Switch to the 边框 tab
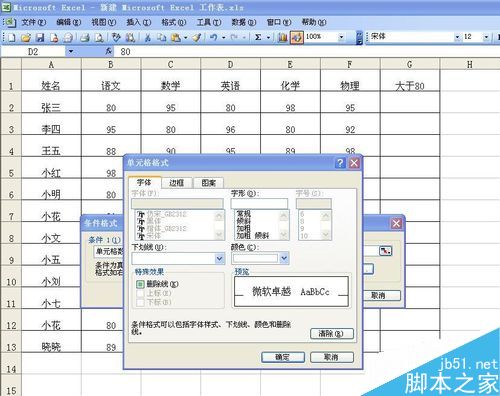Image resolution: width=500 pixels, height=396 pixels. 176,183
